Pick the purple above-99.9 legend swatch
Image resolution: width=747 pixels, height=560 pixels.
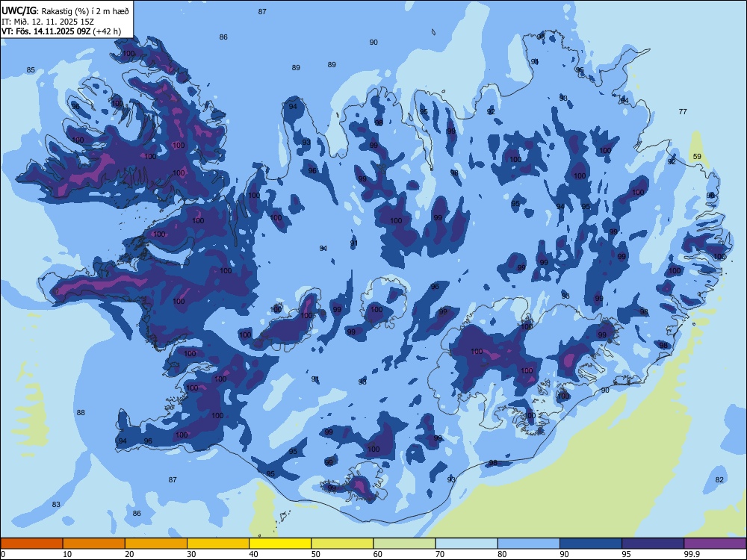pyautogui.click(x=715, y=544)
